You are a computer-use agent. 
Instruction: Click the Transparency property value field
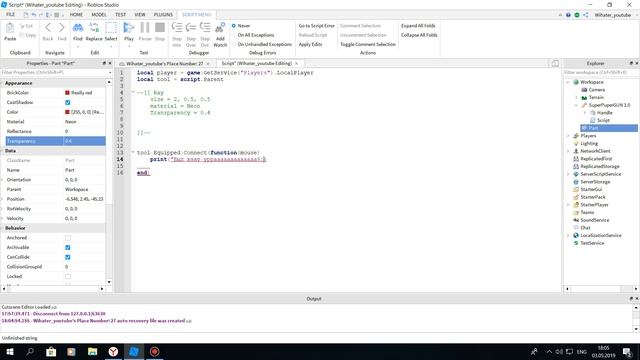click(84, 141)
